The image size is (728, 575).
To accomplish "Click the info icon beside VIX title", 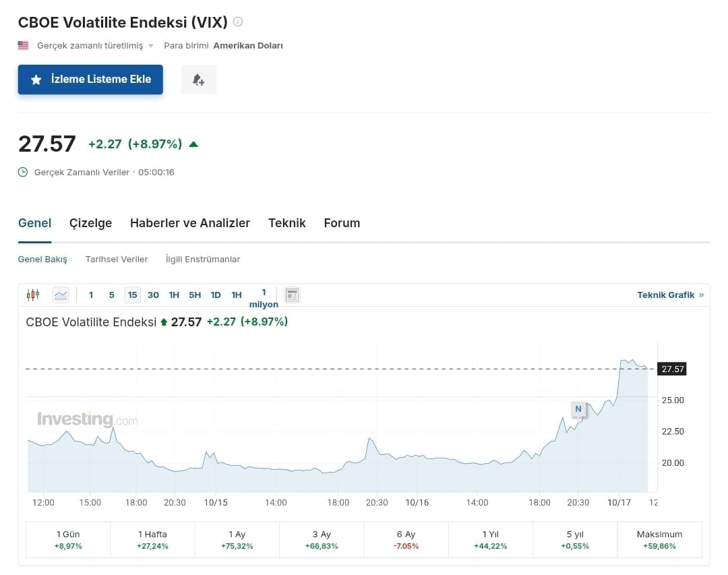I will 238,22.
